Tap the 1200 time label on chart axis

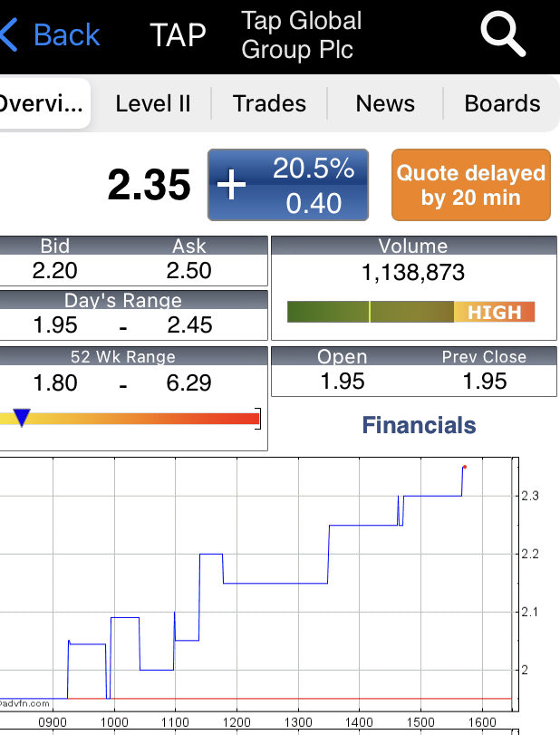[237, 722]
